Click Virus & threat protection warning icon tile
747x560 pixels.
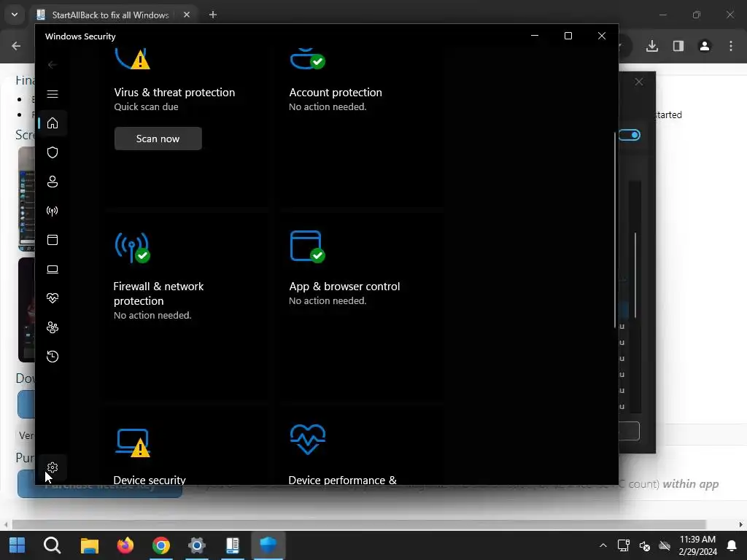coord(133,59)
